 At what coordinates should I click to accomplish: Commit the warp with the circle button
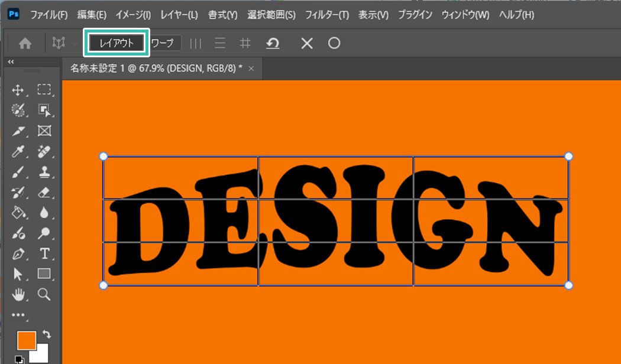point(334,43)
